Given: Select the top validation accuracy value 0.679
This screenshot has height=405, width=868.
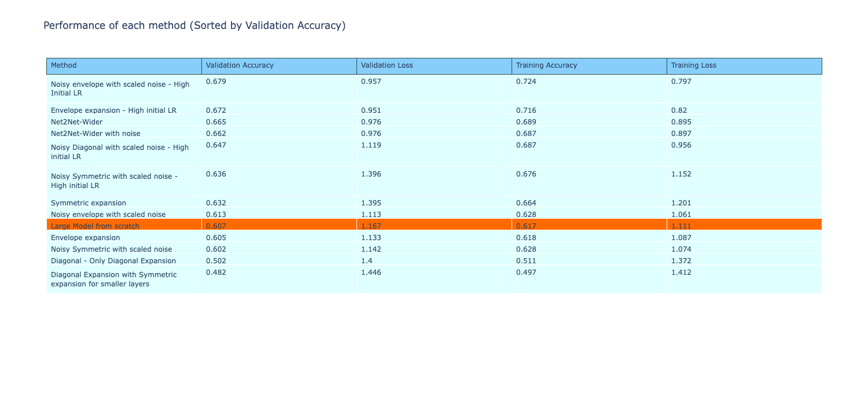Looking at the screenshot, I should [x=216, y=81].
